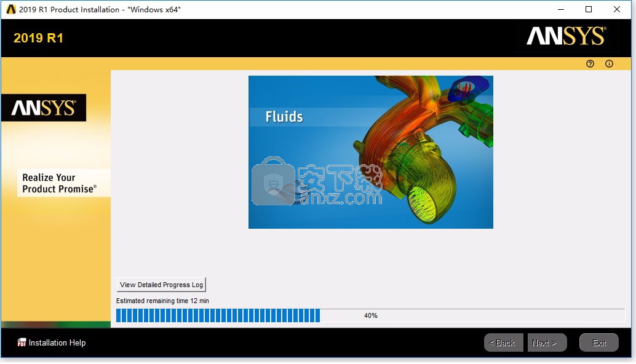This screenshot has width=636, height=364.
Task: Open the help question mark icon
Action: click(590, 64)
